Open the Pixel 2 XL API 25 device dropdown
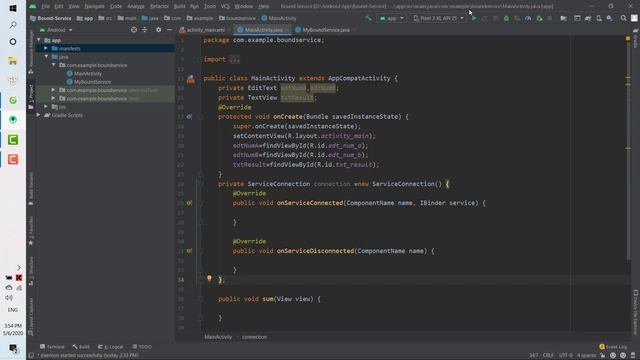The image size is (640, 360). click(438, 18)
